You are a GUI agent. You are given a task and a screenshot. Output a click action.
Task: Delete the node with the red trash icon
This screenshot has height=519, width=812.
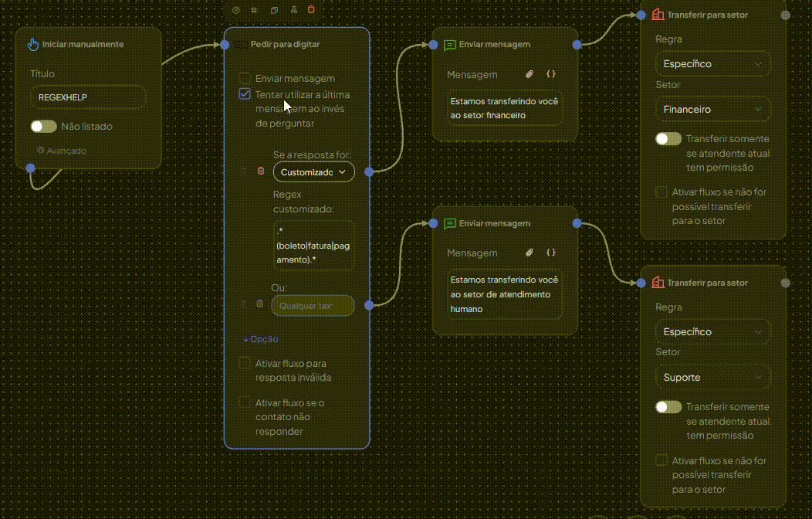[311, 10]
